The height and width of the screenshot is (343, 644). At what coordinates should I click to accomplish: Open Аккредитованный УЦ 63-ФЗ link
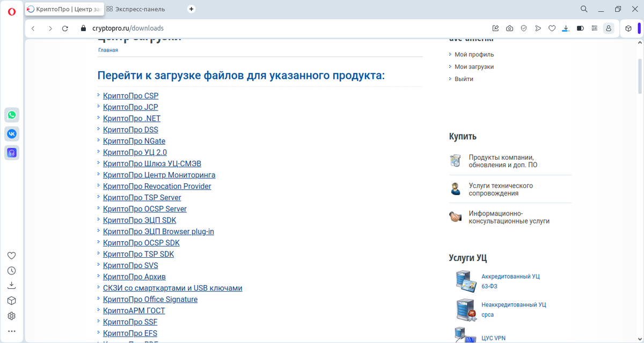coord(510,281)
